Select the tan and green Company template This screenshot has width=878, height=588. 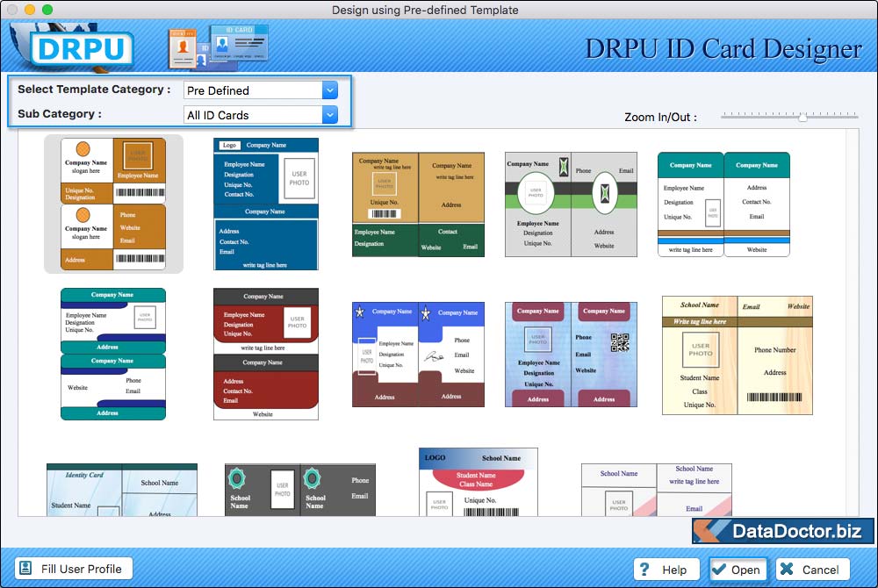pyautogui.click(x=418, y=204)
